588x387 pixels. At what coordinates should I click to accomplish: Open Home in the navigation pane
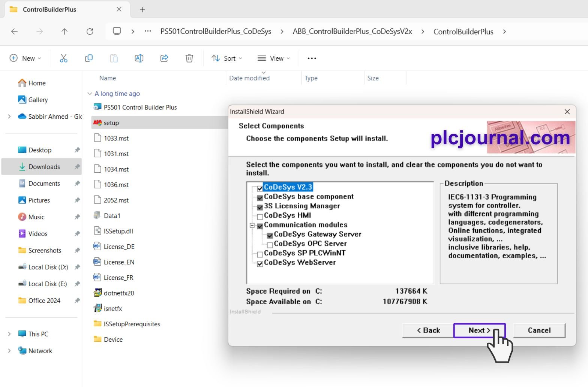point(32,83)
